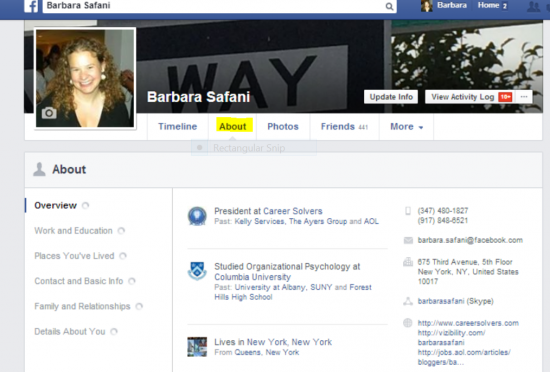The image size is (550, 372).
Task: Click the circle beside Details About You
Action: tap(114, 332)
